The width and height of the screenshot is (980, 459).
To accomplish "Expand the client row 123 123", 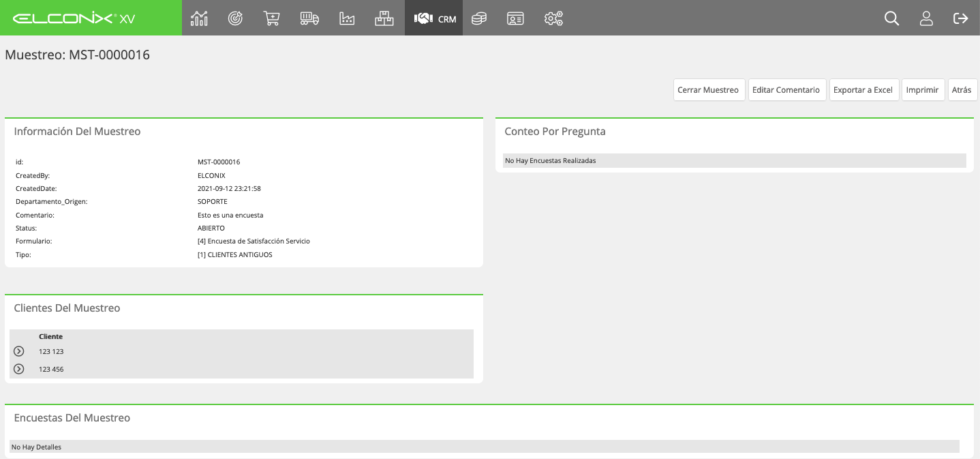I will coord(19,351).
